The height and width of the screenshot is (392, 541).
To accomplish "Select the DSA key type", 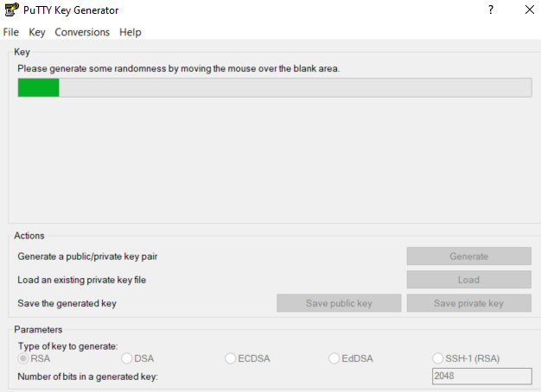I will (127, 358).
